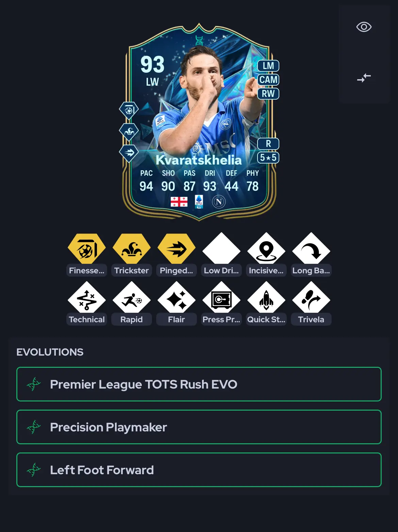Expand the Left Foot Forward evolution
This screenshot has width=398, height=532.
(199, 470)
